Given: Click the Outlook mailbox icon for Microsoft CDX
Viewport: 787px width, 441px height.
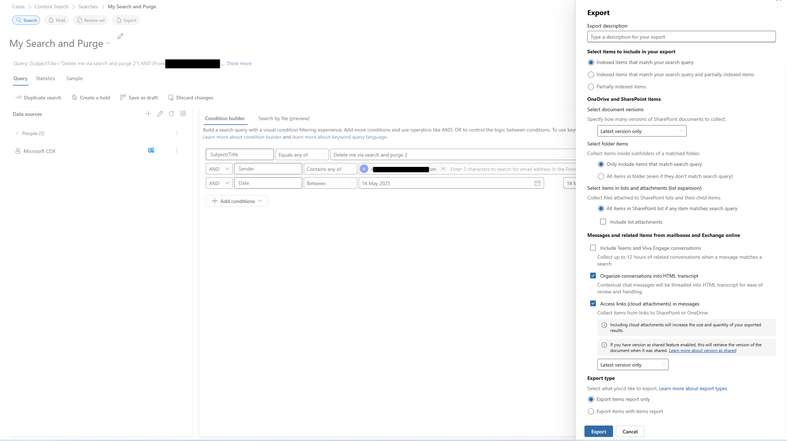Looking at the screenshot, I should pyautogui.click(x=151, y=151).
